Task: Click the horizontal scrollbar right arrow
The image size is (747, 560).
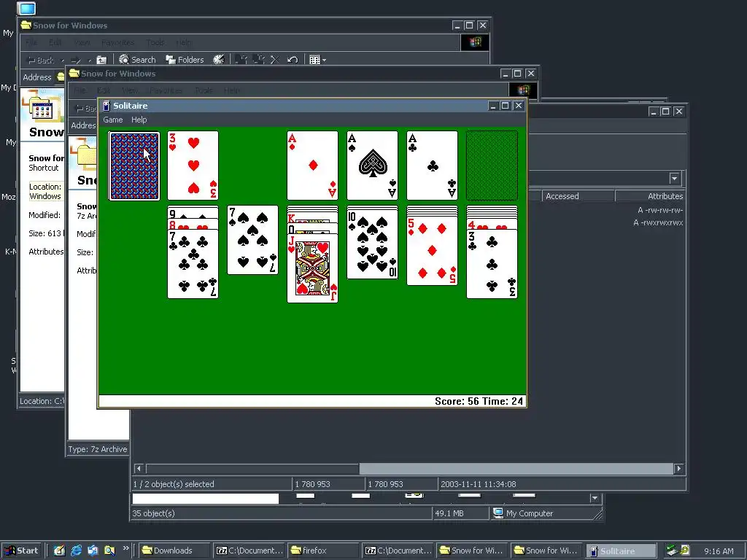Action: [679, 469]
